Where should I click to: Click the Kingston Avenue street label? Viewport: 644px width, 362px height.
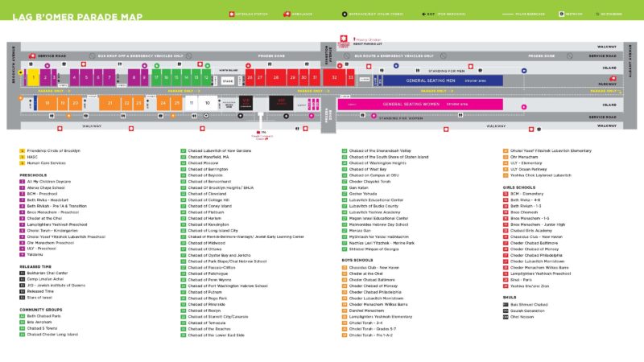coord(328,54)
